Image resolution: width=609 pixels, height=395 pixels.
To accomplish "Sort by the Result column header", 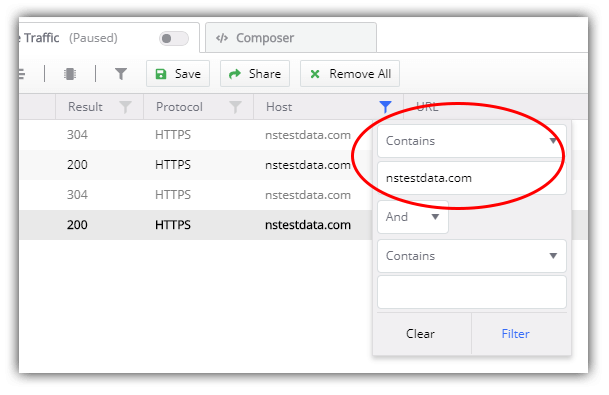I will (85, 107).
